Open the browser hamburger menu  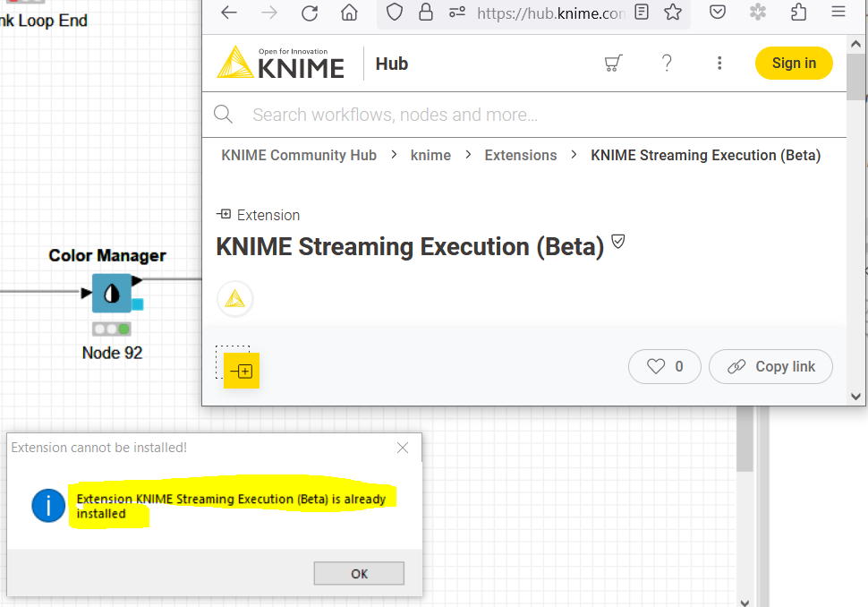pos(838,12)
